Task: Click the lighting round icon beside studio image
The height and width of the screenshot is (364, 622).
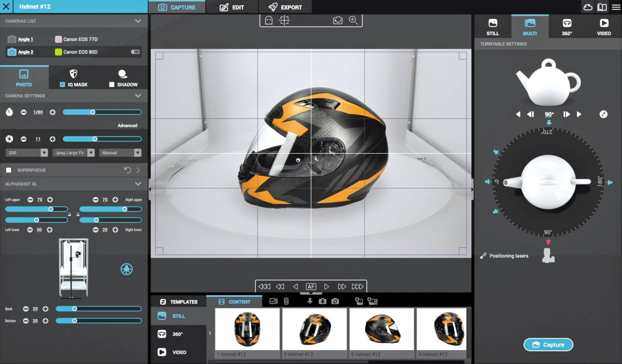Action: [x=126, y=269]
